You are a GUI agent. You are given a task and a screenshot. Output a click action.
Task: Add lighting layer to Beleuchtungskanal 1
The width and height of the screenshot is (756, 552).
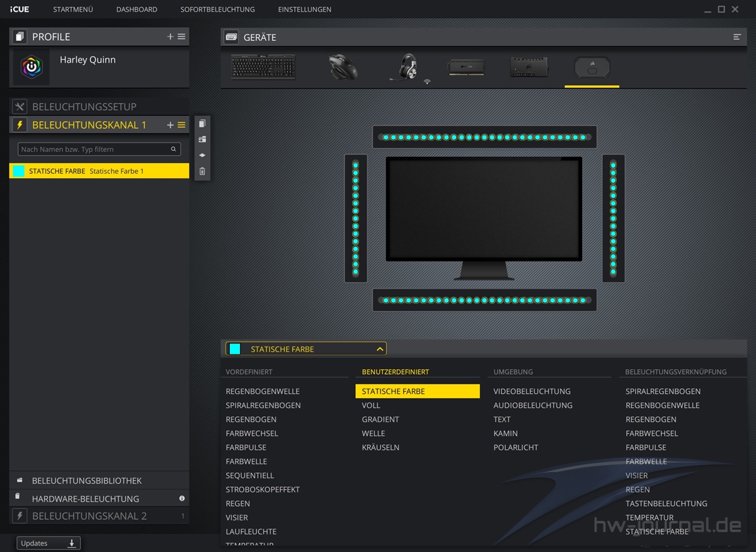click(x=170, y=125)
